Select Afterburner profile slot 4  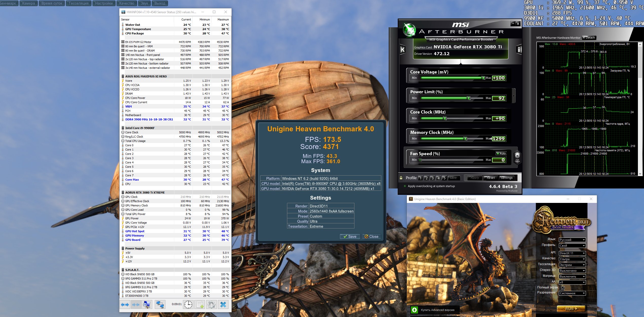point(438,178)
